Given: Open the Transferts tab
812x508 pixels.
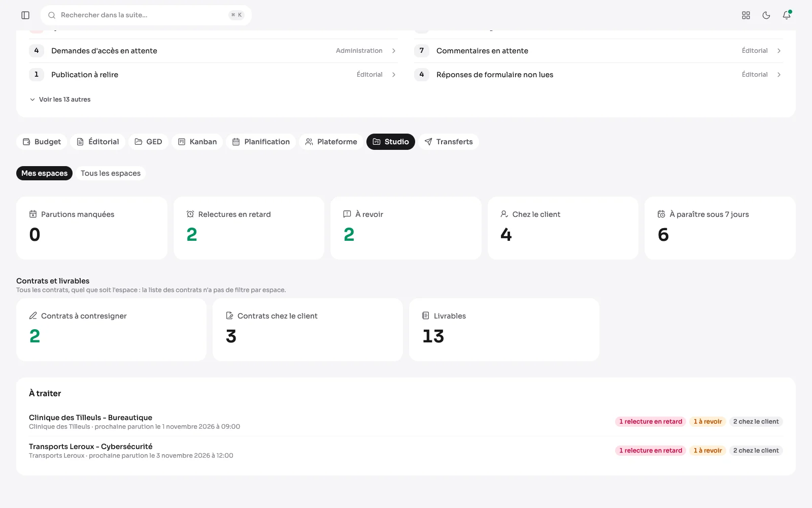Looking at the screenshot, I should (449, 142).
